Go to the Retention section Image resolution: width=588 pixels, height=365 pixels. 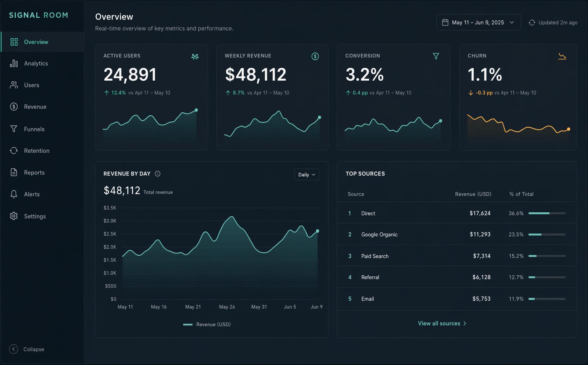pyautogui.click(x=36, y=151)
